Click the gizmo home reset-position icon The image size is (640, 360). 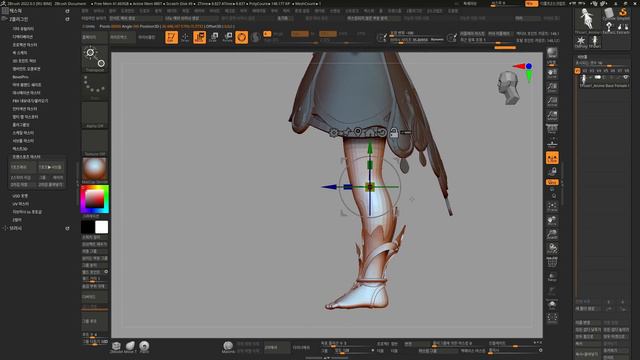(370, 132)
